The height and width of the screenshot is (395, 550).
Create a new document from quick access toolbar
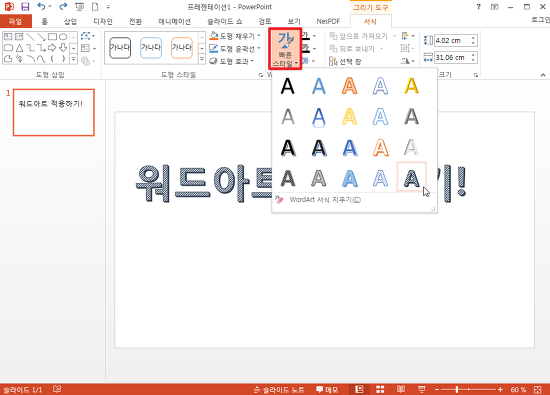[95, 7]
